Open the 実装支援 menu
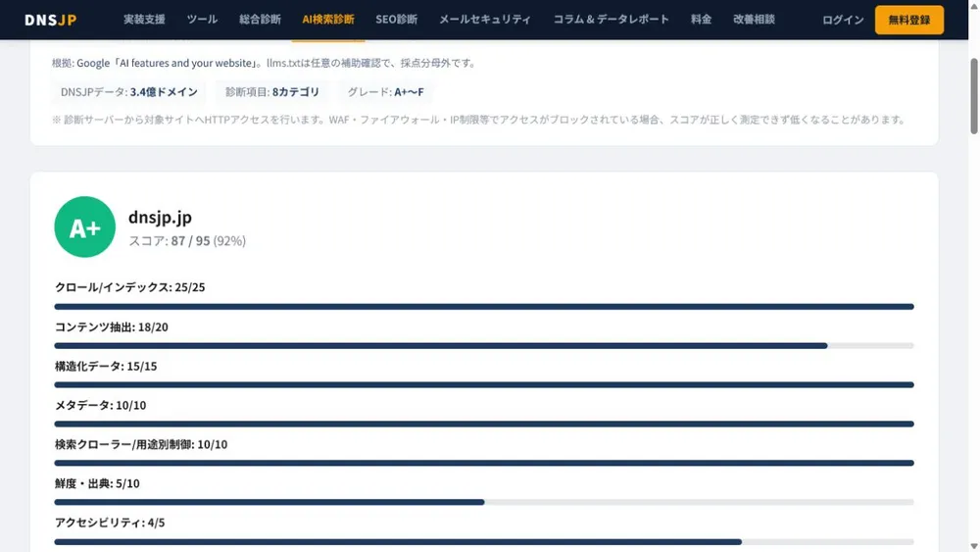 [144, 20]
